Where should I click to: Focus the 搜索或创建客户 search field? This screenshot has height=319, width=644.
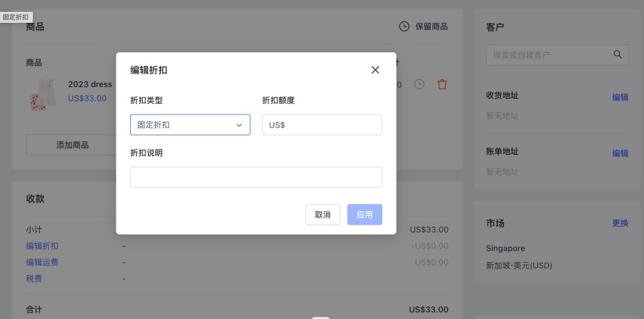point(558,54)
